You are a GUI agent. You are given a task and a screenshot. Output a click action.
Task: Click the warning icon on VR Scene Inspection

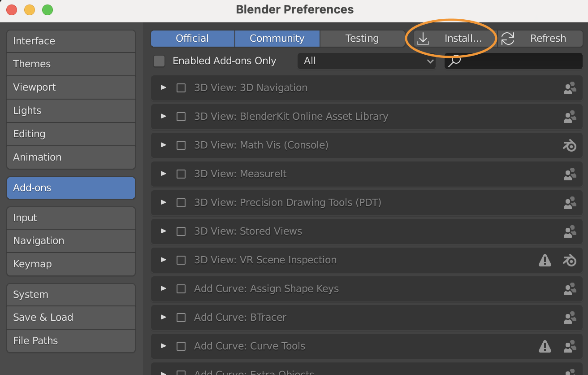pos(545,260)
